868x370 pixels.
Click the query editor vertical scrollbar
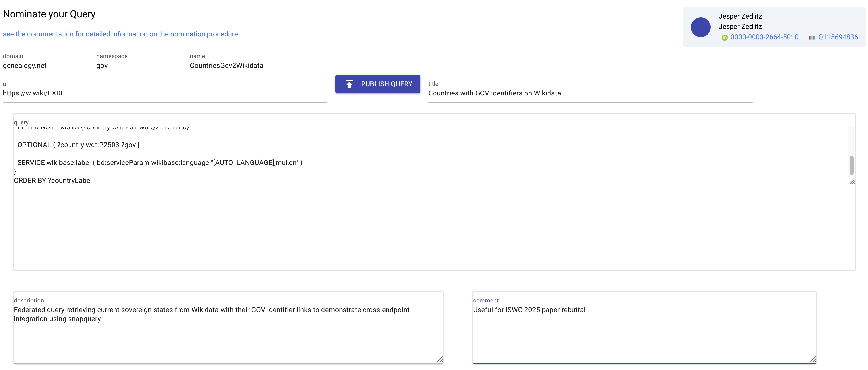851,165
